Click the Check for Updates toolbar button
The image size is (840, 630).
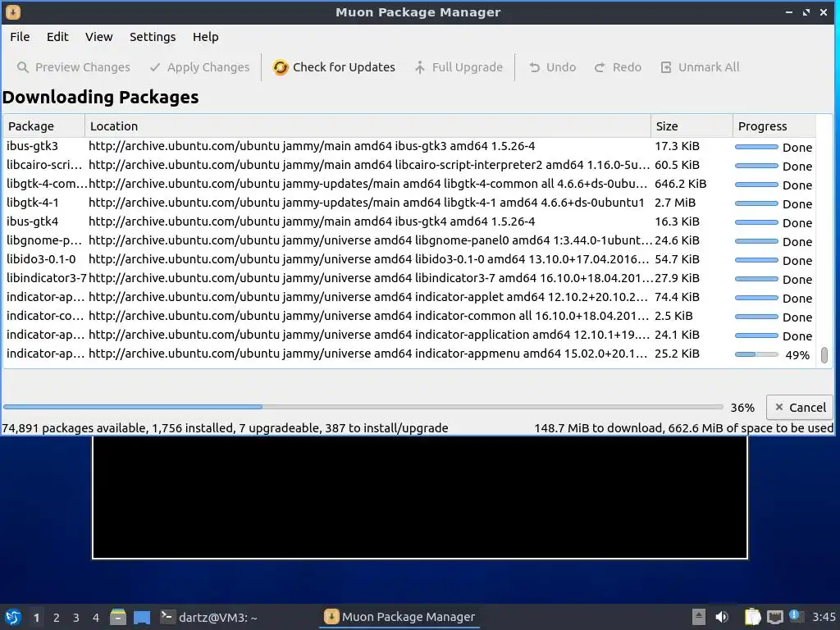pyautogui.click(x=334, y=67)
